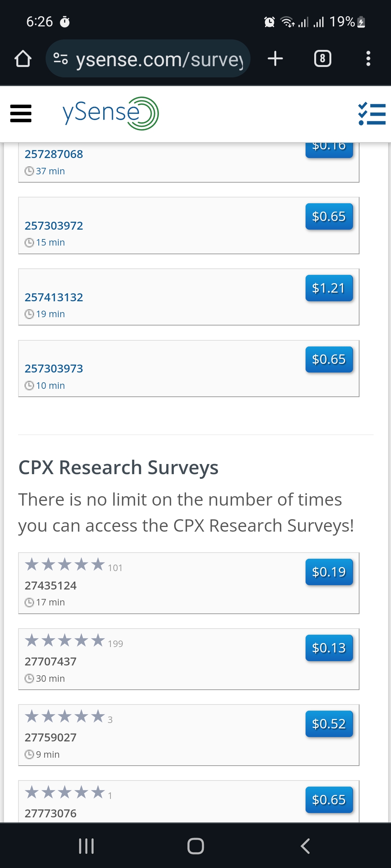Viewport: 391px width, 868px height.
Task: Open survey 257413132
Action: (54, 297)
